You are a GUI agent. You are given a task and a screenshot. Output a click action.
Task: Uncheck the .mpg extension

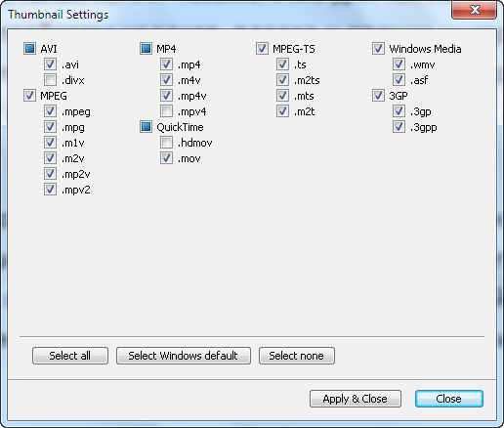pyautogui.click(x=50, y=127)
